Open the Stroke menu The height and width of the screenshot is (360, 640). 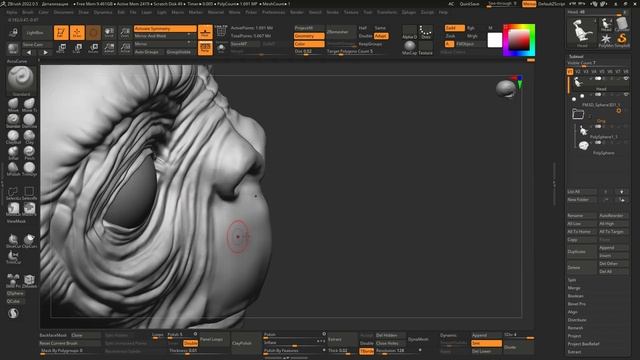click(x=333, y=12)
